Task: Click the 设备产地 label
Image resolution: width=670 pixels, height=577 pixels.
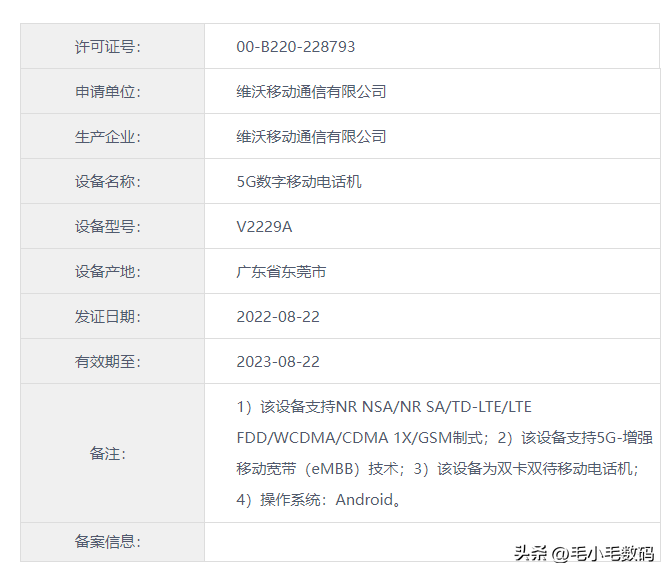Action: tap(108, 272)
